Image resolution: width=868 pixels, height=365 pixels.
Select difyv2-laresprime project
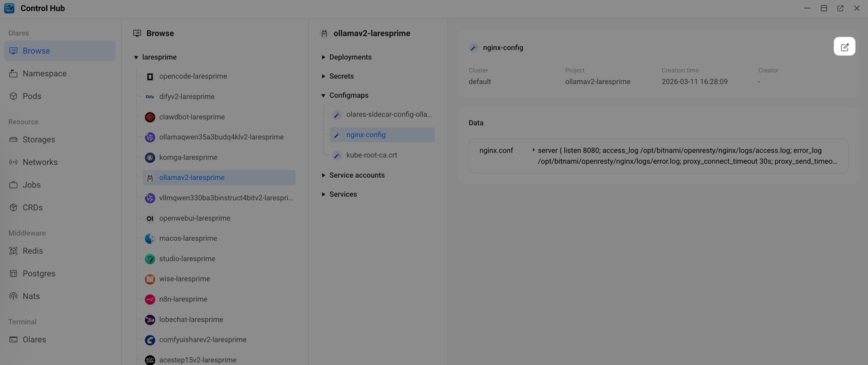click(x=219, y=96)
